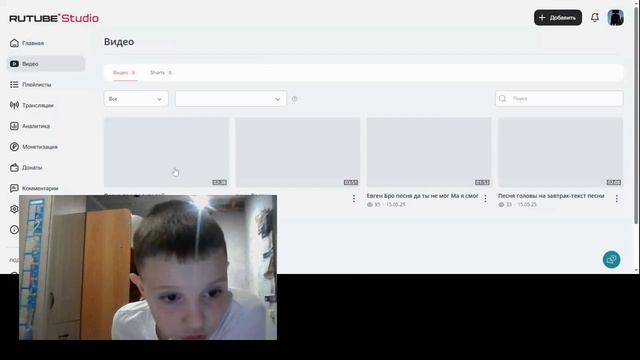The width and height of the screenshot is (640, 360).
Task: Open options for Евген Бро песня video
Action: 485,199
